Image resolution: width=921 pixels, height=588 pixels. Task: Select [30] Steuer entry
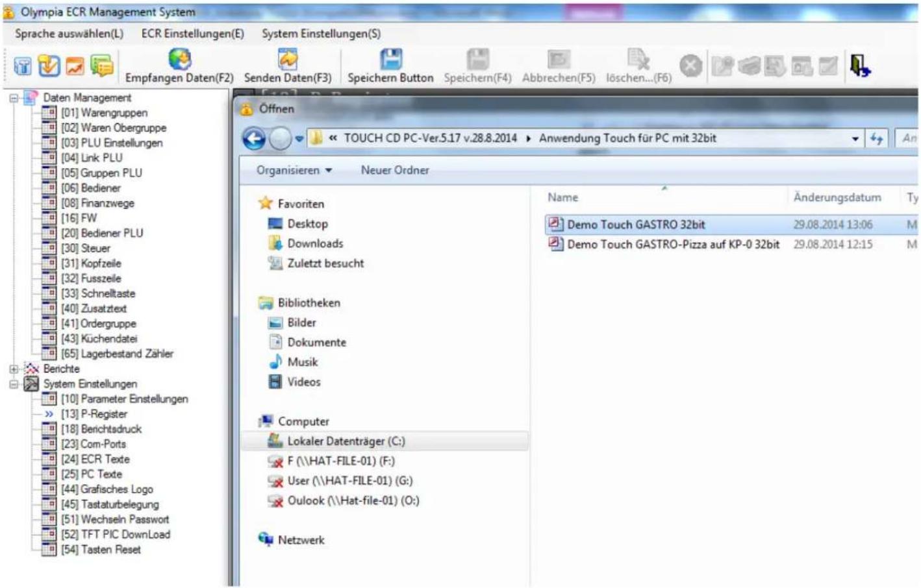click(86, 249)
